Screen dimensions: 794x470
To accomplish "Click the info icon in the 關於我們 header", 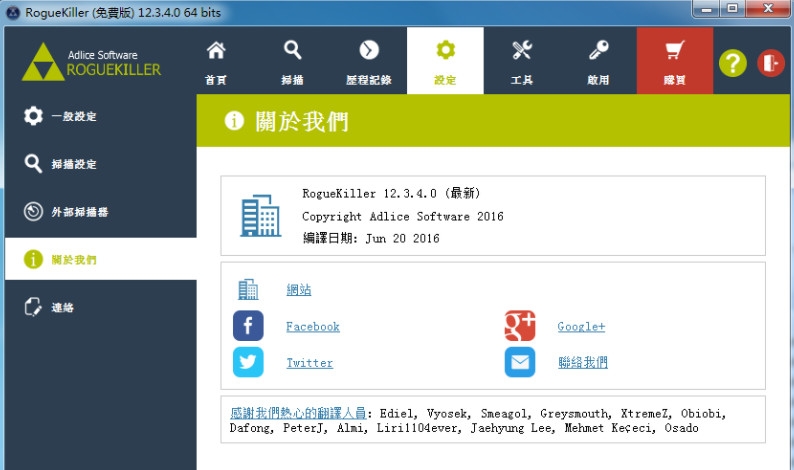I will click(x=234, y=121).
